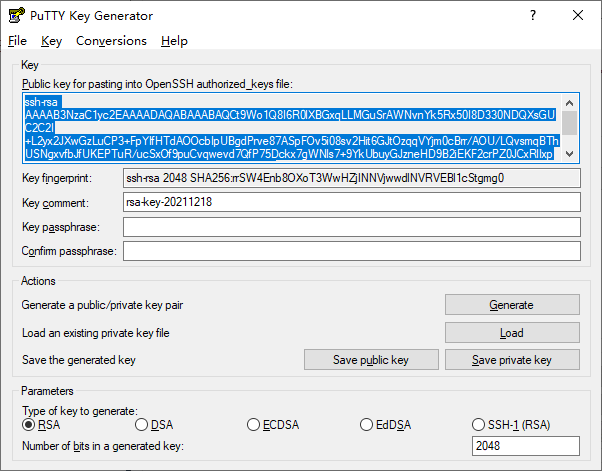Screen dimensions: 602x471
Task: Click the Generate button
Action: click(512, 305)
